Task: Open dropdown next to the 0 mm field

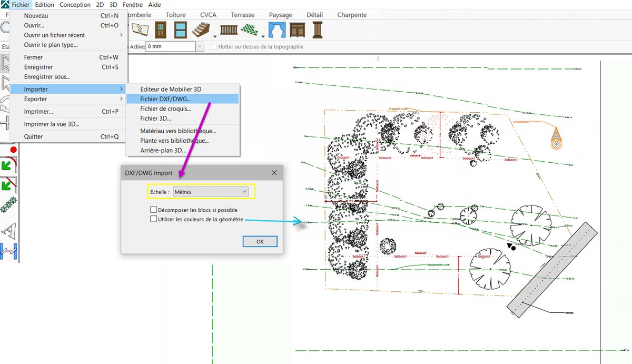Action: click(200, 46)
